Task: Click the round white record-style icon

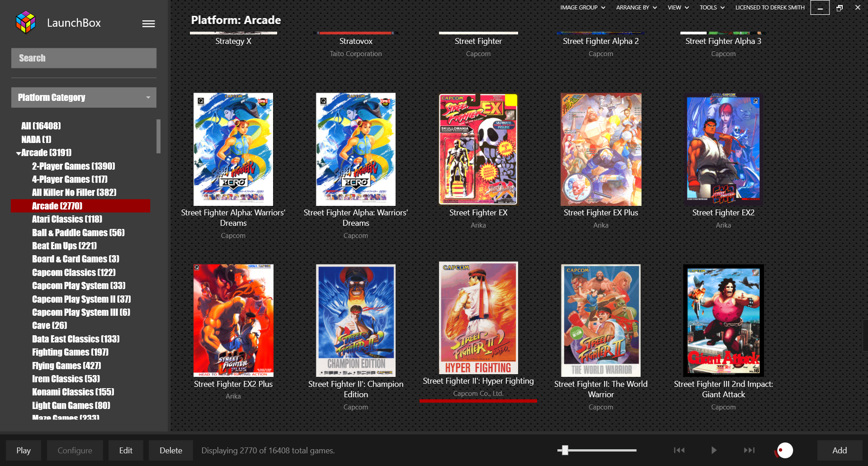Action: click(785, 450)
